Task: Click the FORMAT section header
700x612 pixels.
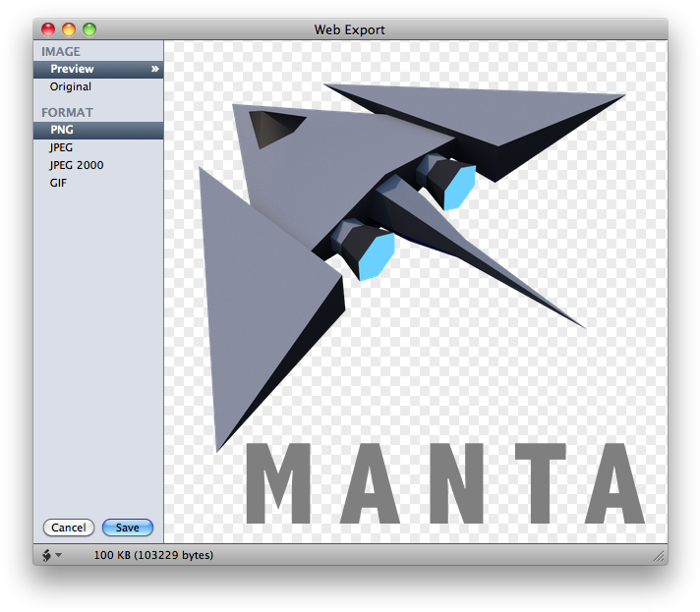Action: click(68, 112)
